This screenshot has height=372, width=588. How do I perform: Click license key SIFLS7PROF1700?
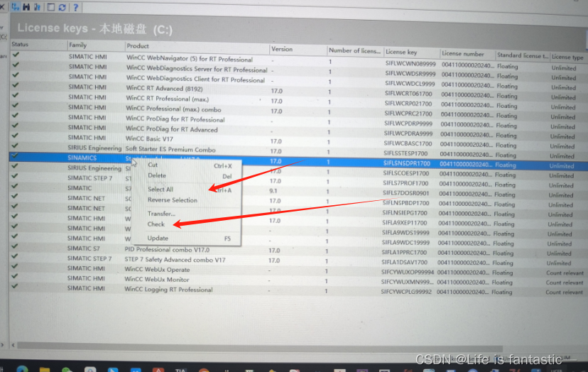tap(405, 183)
